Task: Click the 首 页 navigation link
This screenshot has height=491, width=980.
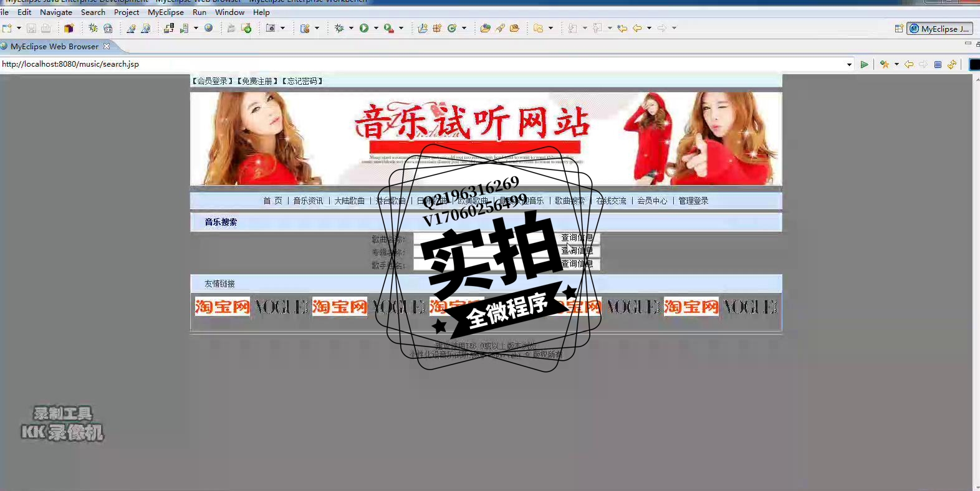Action: click(x=272, y=201)
